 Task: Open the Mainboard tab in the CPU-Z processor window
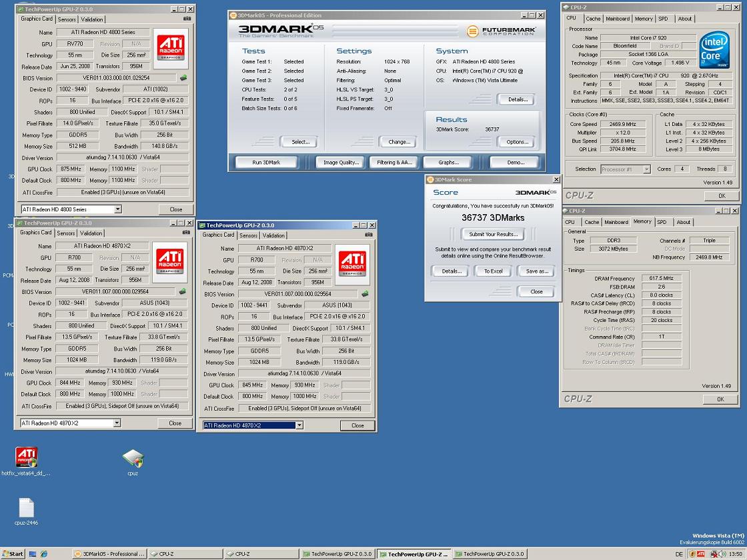pyautogui.click(x=618, y=19)
